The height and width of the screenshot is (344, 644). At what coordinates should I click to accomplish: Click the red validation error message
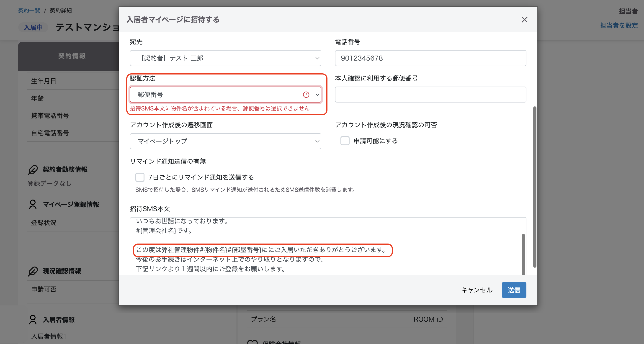(x=220, y=108)
